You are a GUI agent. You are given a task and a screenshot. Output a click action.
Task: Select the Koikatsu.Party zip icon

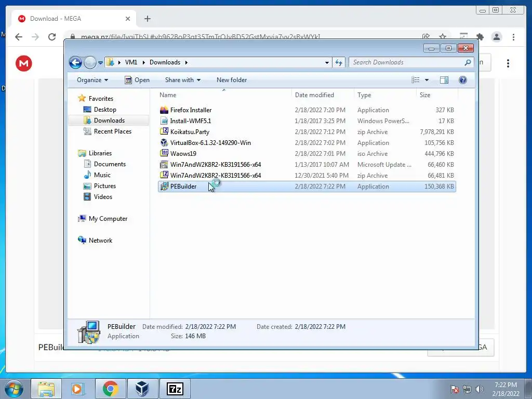pos(164,131)
